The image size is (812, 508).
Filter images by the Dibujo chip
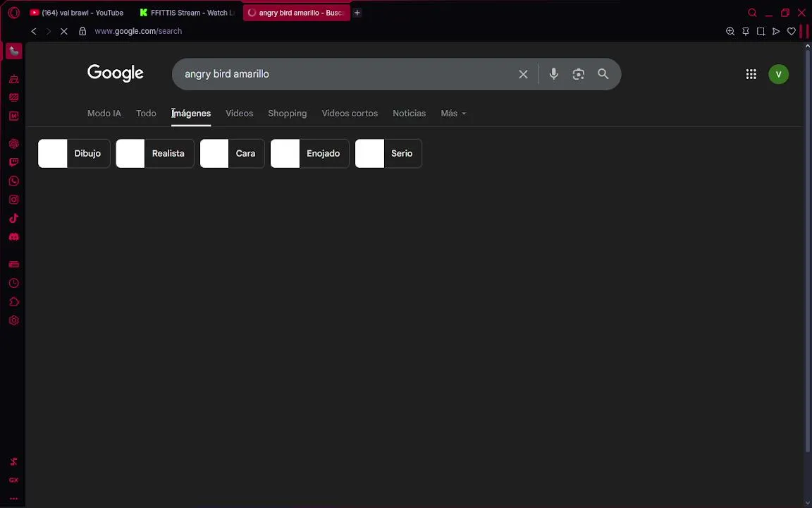[x=74, y=153]
